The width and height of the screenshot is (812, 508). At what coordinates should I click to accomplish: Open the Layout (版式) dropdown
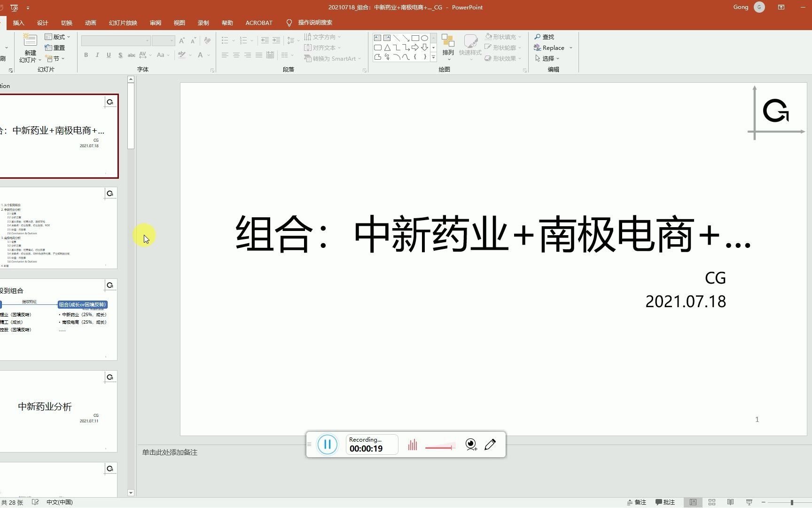tap(57, 37)
